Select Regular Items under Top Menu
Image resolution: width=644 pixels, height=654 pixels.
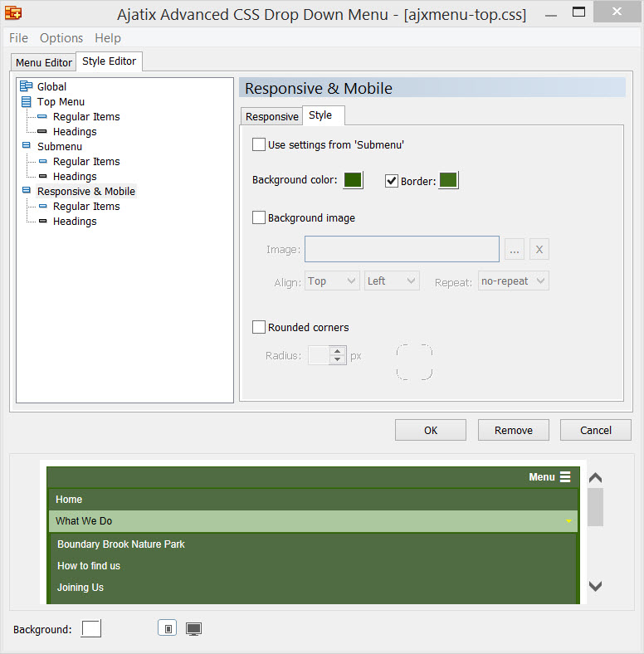86,116
